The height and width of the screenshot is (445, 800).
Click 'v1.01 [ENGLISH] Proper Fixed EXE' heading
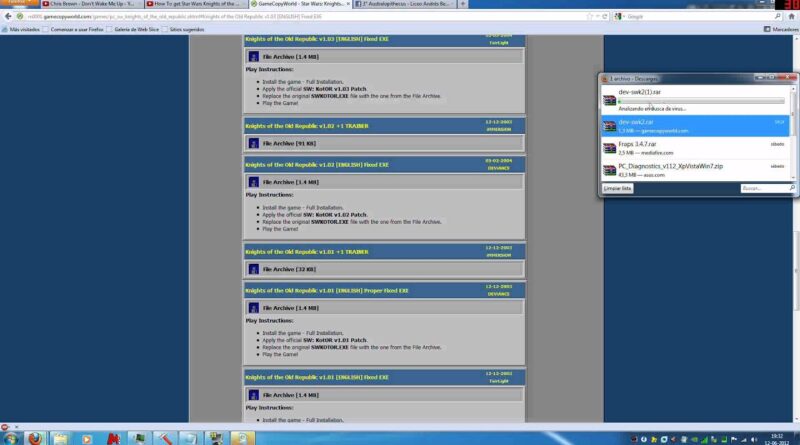click(x=327, y=291)
